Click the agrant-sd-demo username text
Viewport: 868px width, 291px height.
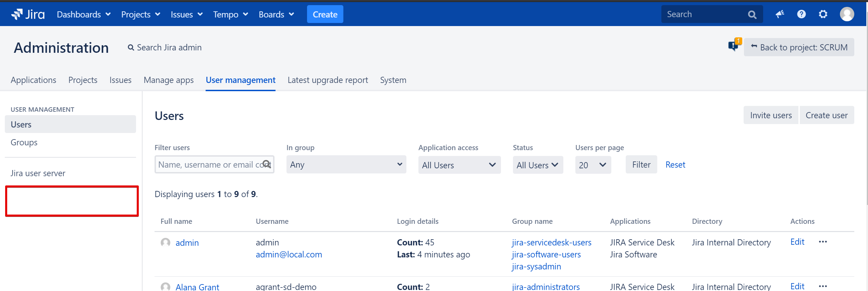click(x=286, y=287)
